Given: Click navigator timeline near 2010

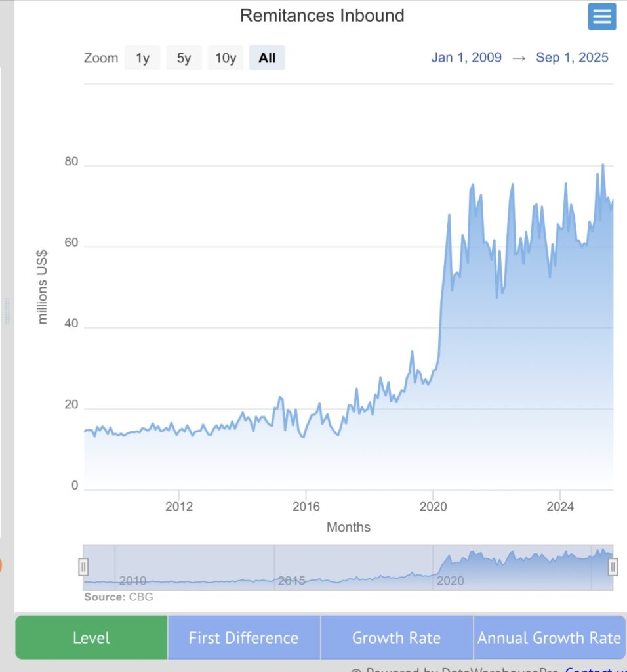Looking at the screenshot, I should [132, 581].
